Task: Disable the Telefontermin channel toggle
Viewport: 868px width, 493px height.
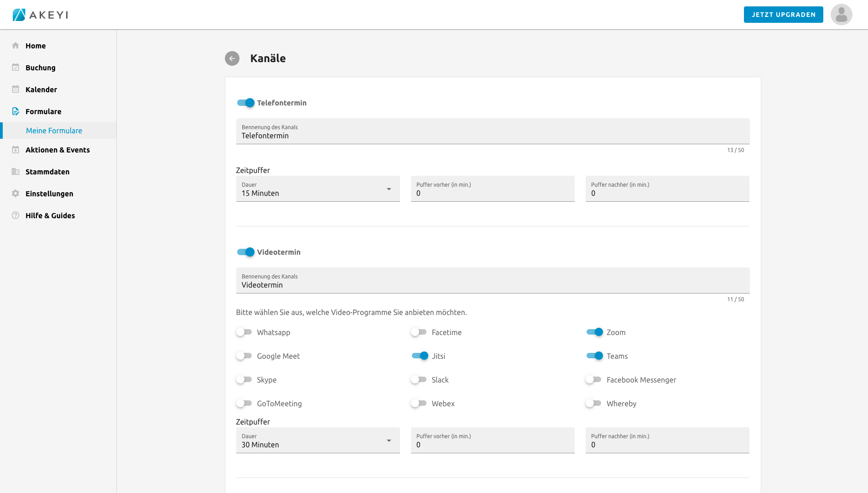Action: pos(245,103)
